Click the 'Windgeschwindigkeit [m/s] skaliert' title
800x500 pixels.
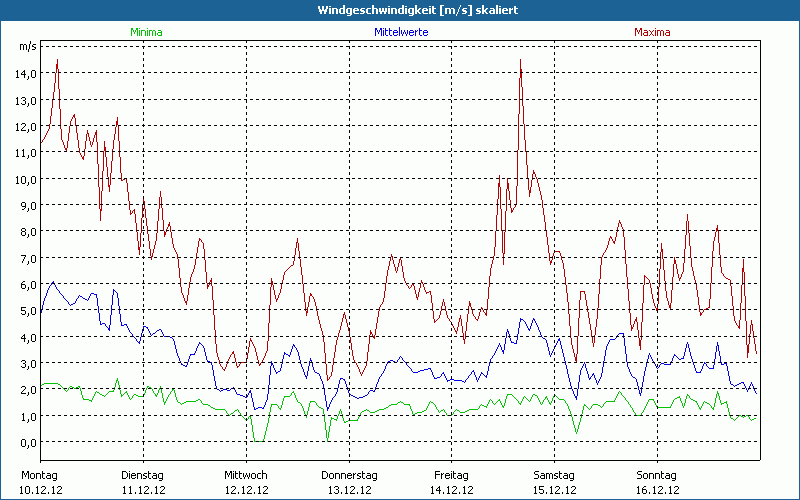418,10
